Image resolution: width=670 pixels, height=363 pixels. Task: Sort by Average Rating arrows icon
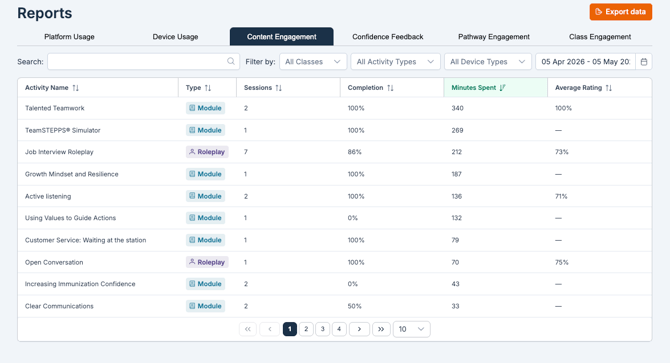609,88
